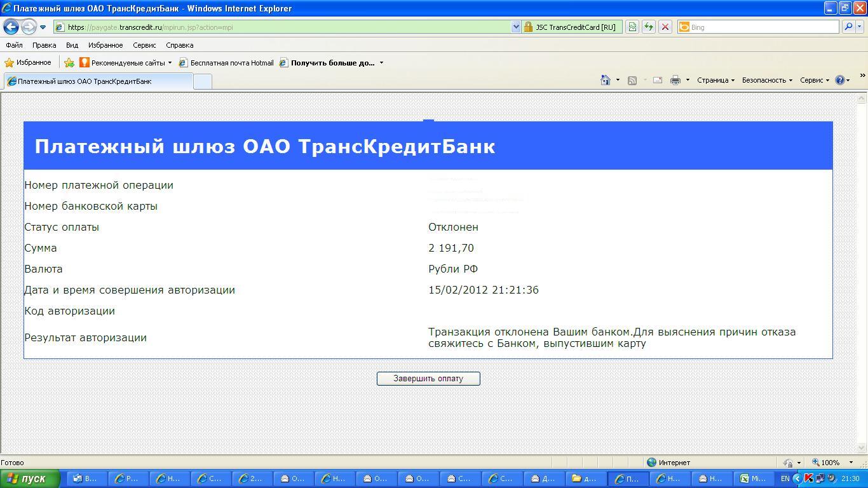Click the browser Back arrow button
This screenshot has height=488, width=868.
point(11,27)
